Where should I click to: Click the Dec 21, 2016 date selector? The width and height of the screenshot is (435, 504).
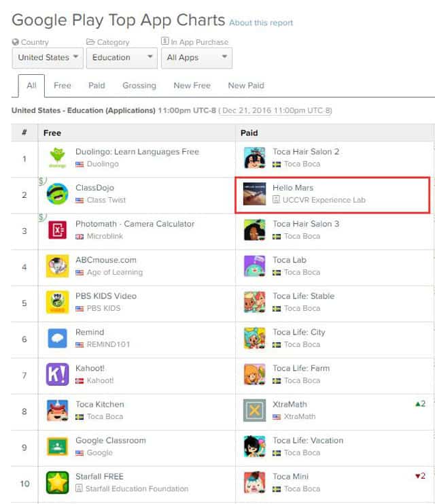pos(275,111)
